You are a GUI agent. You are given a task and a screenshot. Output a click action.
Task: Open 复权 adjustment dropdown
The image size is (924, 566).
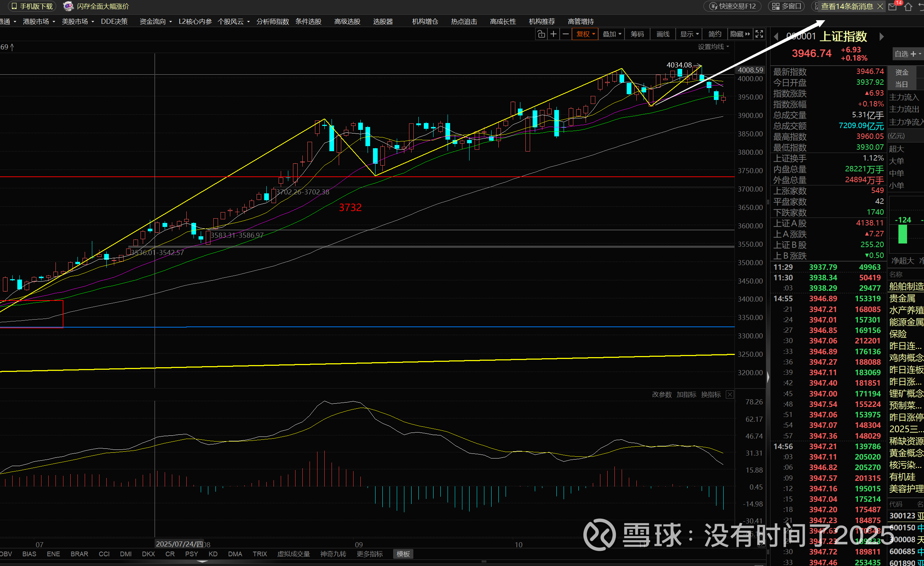(x=585, y=34)
